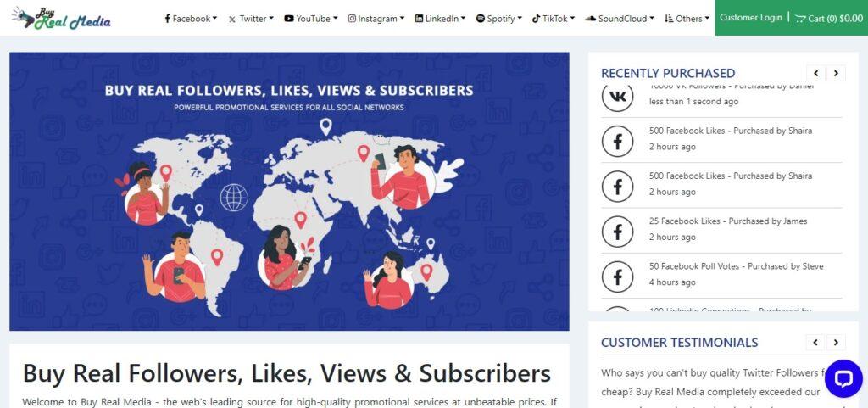Viewport: 868px width, 408px height.
Task: Open the Instagram services dropdown
Action: [376, 19]
